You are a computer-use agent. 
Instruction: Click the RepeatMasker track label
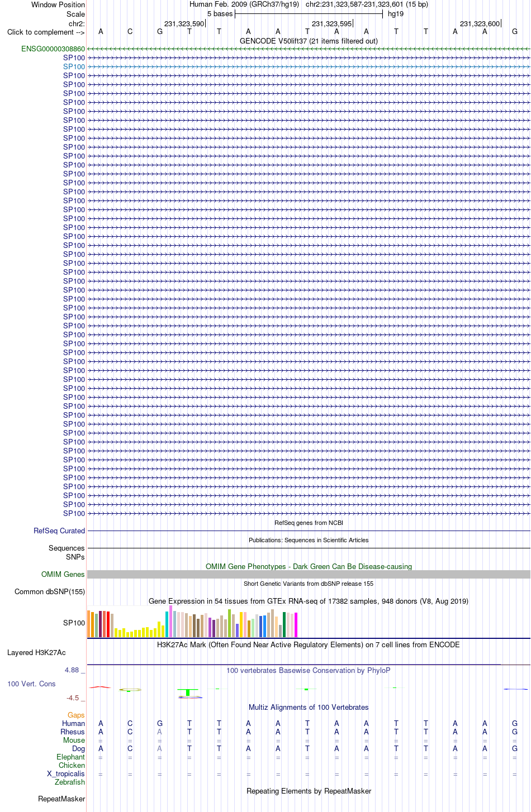pos(61,799)
